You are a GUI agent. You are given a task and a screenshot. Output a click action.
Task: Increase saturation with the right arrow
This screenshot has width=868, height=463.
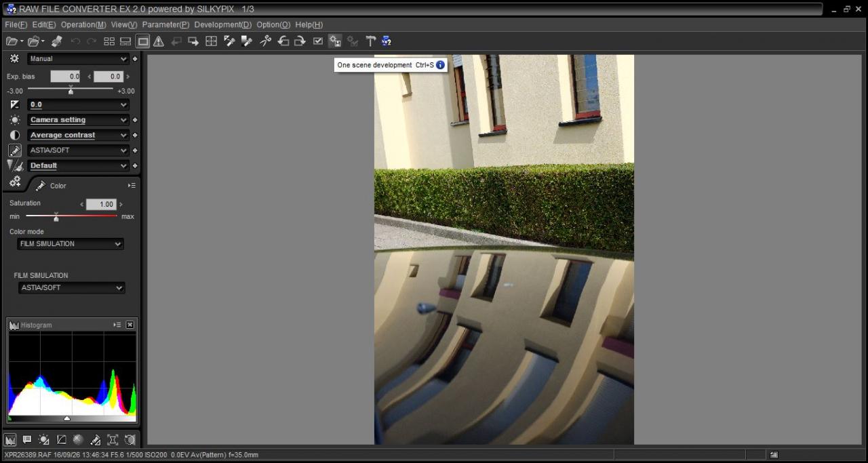[x=121, y=205]
